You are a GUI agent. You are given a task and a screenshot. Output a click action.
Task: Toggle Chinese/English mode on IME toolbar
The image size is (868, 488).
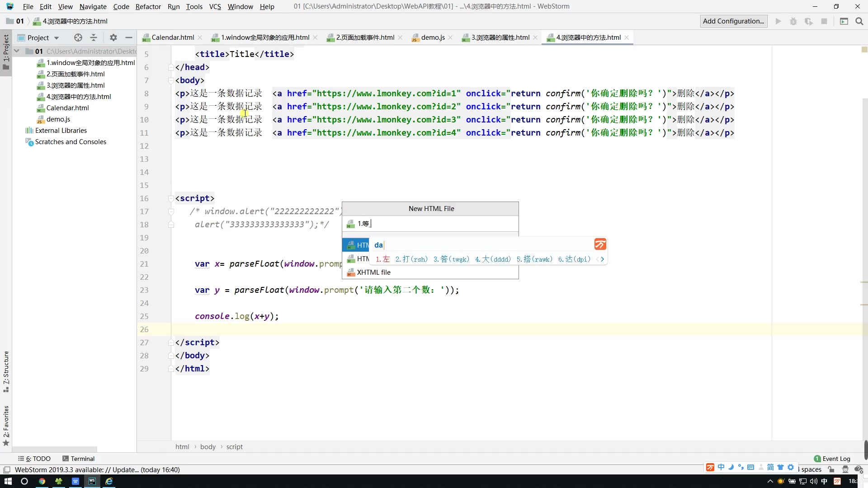coord(721,467)
